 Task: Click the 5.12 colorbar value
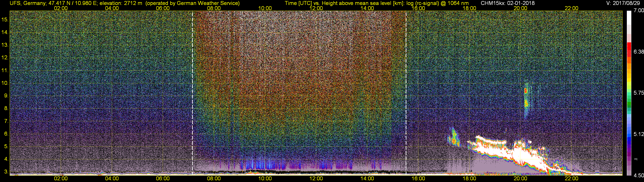[x=639, y=134]
